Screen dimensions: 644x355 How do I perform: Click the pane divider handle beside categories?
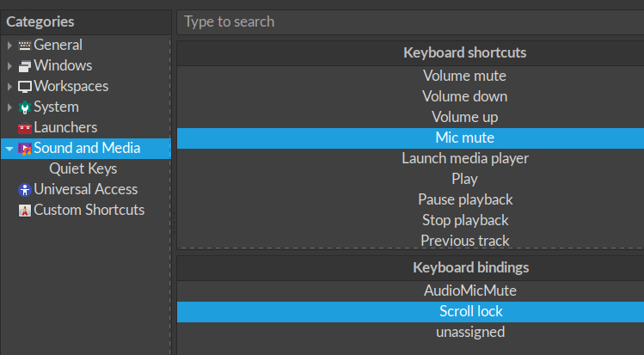coord(175,223)
